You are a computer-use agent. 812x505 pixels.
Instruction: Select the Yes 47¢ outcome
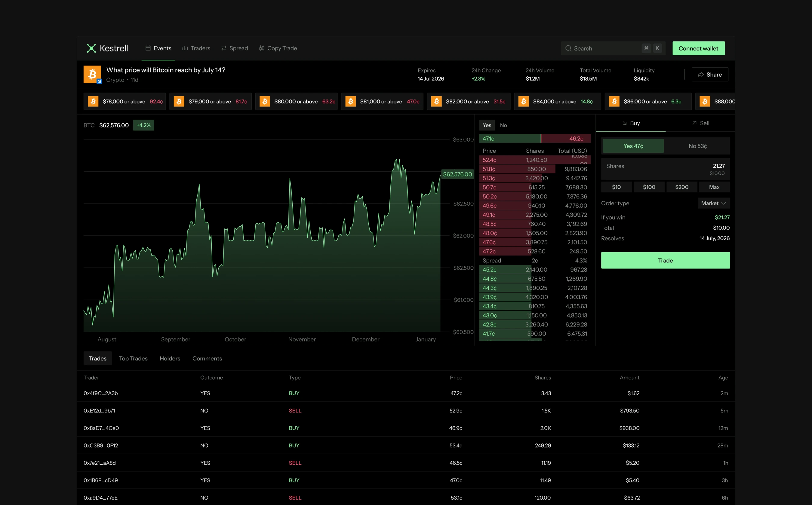(x=633, y=146)
